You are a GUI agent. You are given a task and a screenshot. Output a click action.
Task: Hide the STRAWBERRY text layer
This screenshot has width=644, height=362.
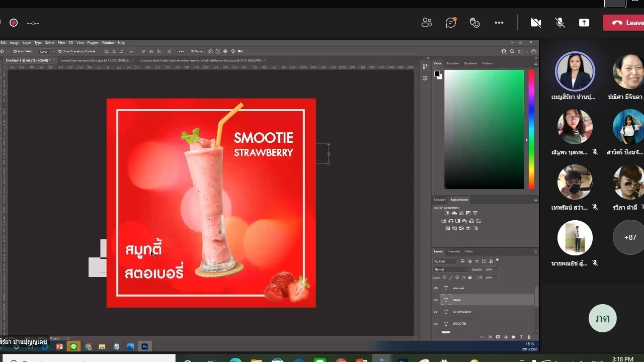tap(436, 312)
